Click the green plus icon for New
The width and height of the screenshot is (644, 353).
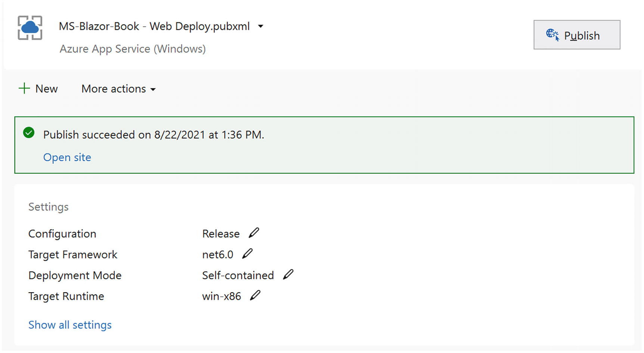click(x=24, y=89)
